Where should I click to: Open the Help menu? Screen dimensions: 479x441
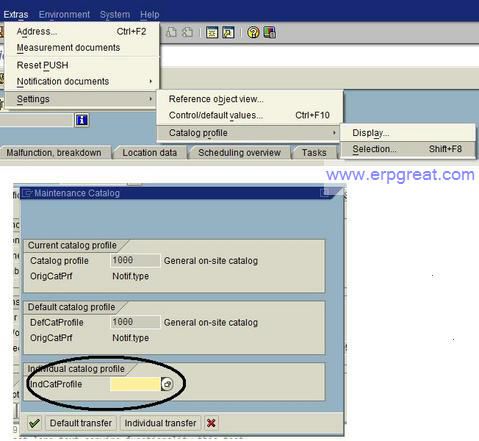coord(150,15)
